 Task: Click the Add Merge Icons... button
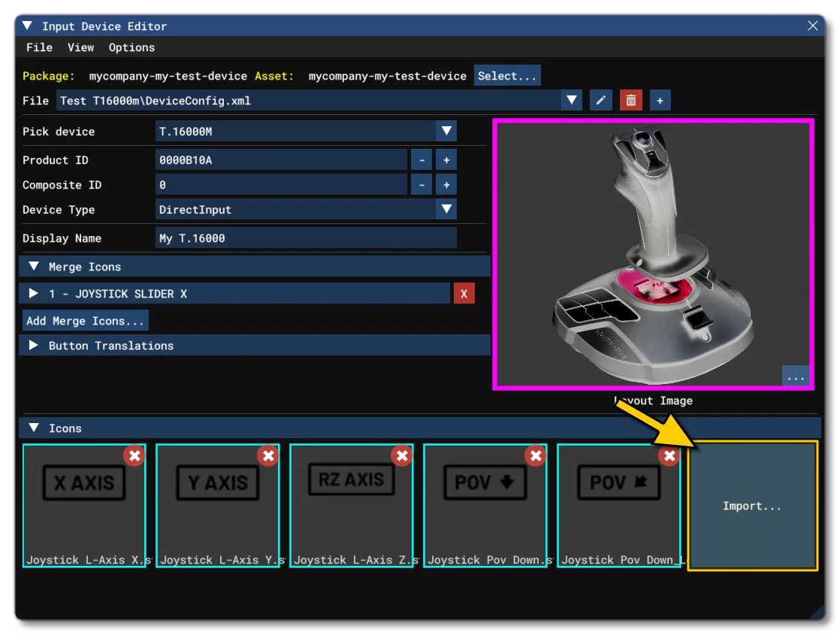85,320
